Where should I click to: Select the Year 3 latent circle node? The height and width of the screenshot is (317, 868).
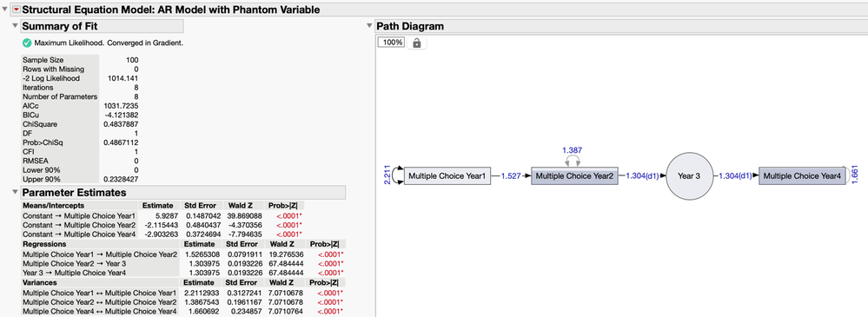[689, 176]
